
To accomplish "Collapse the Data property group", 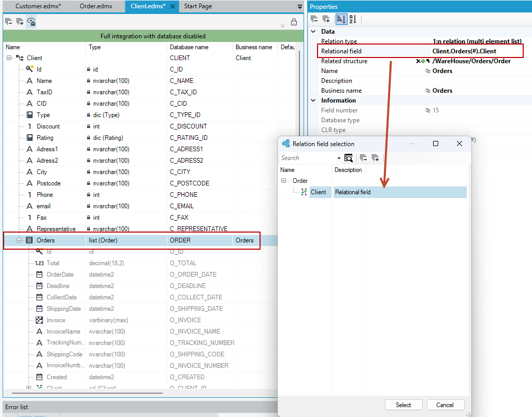I will point(313,32).
